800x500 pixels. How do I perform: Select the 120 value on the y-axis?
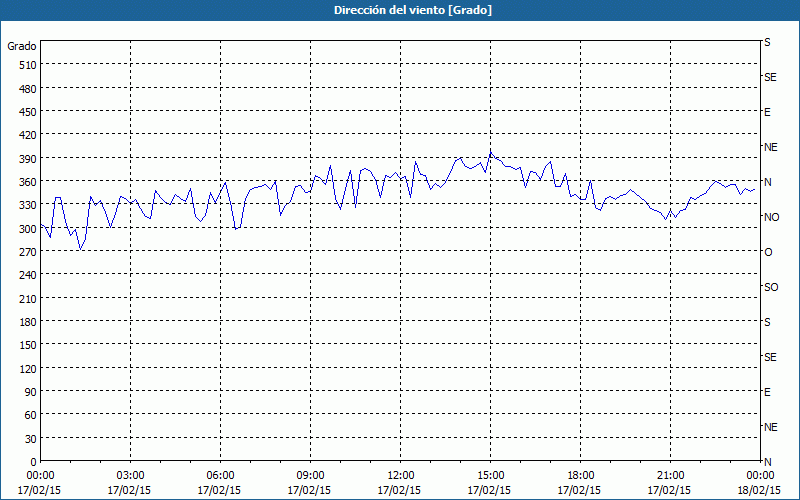coord(28,369)
